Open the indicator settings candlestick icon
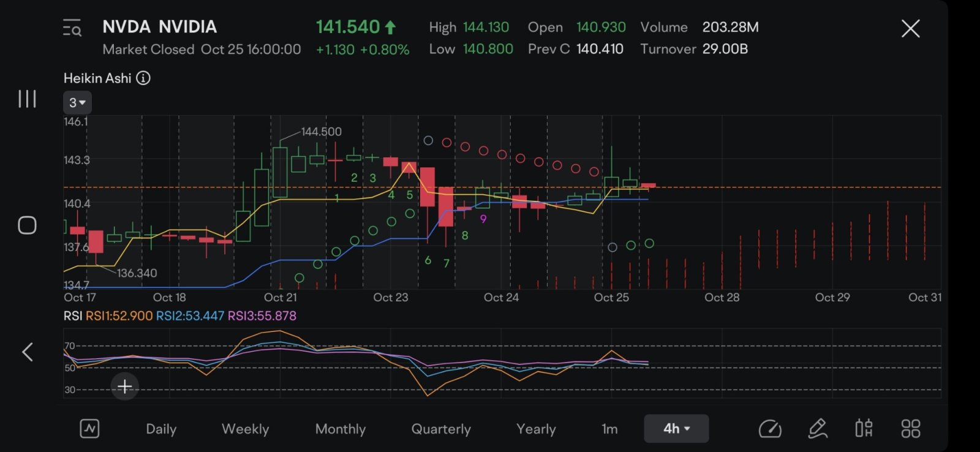Viewport: 980px width, 452px height. pyautogui.click(x=864, y=429)
